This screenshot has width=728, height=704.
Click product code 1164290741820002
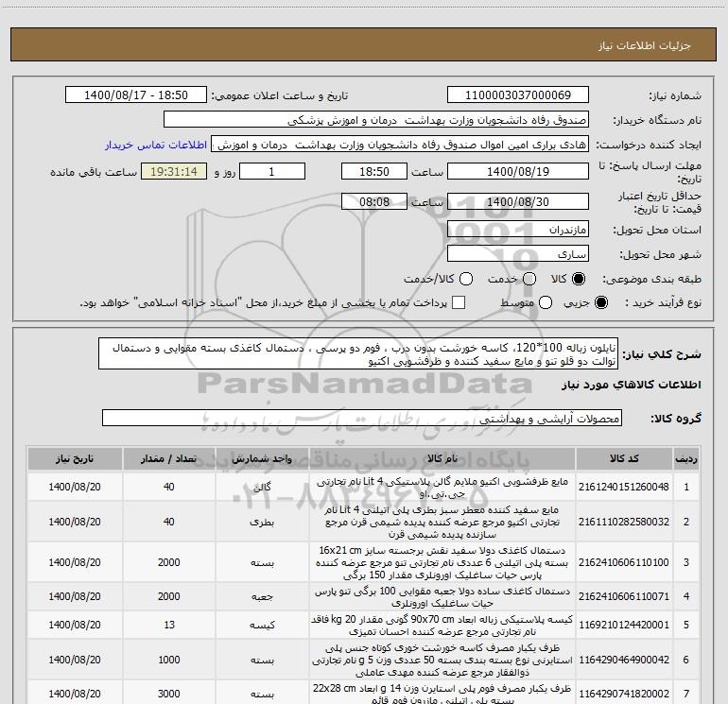point(624,694)
